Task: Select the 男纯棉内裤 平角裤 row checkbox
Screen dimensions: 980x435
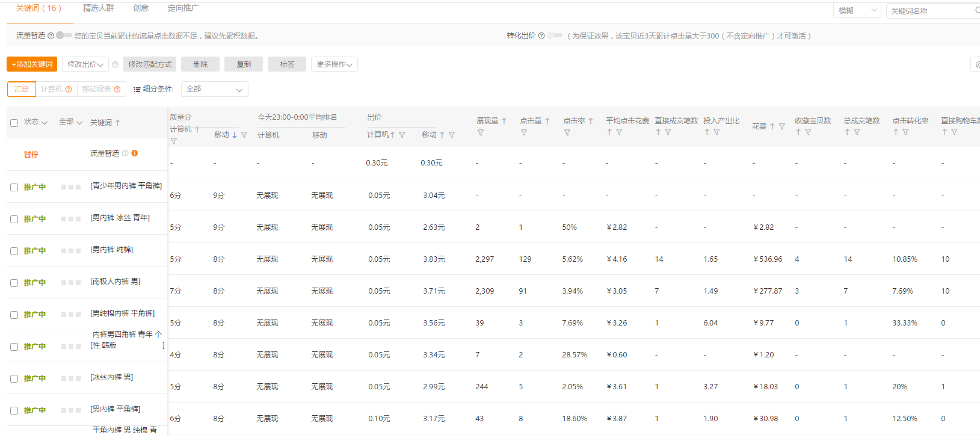Action: [x=14, y=315]
